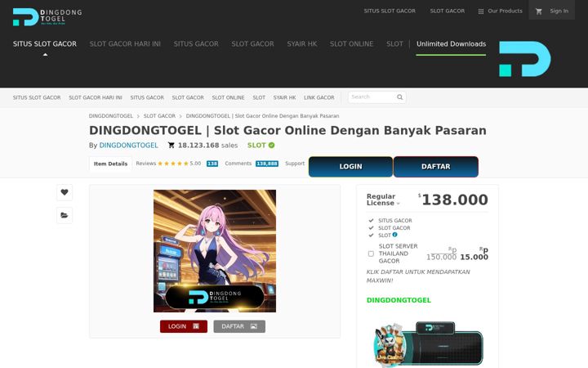Viewport: 588px width, 368px height.
Task: Switch to Comments tab
Action: pos(238,164)
